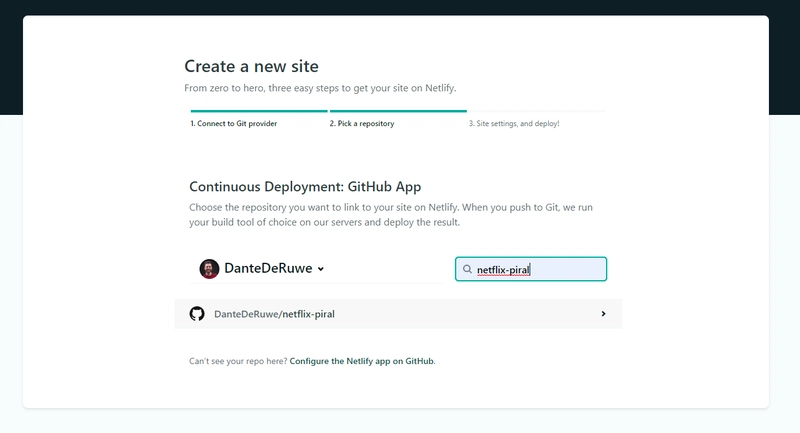Click the Create a new site heading
800x433 pixels.
click(x=252, y=66)
